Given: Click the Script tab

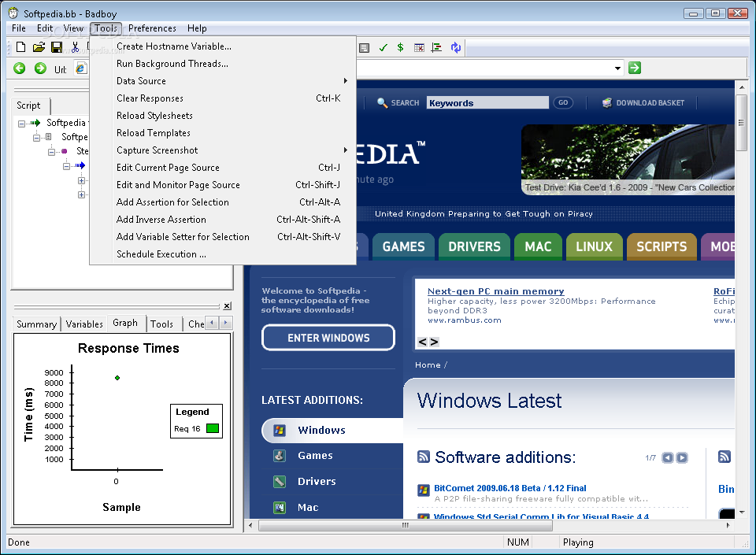Looking at the screenshot, I should coord(29,105).
